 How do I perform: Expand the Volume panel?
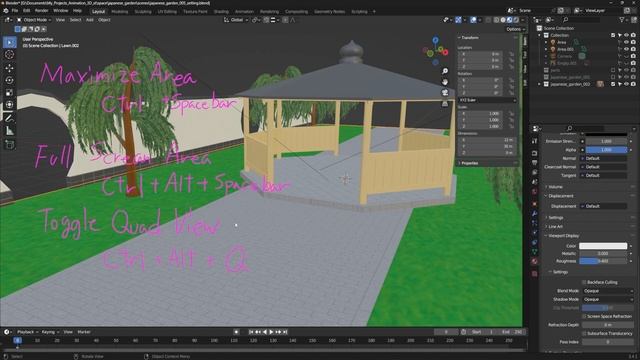tap(555, 187)
